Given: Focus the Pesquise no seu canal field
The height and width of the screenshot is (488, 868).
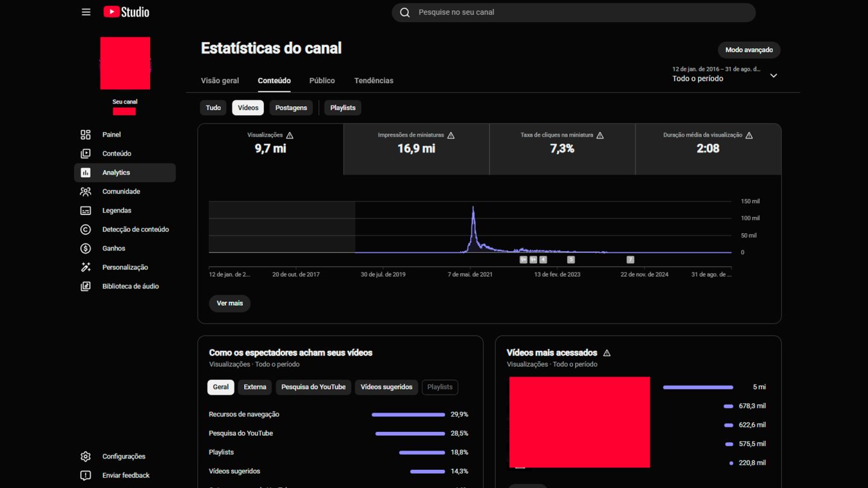Looking at the screenshot, I should pyautogui.click(x=573, y=13).
